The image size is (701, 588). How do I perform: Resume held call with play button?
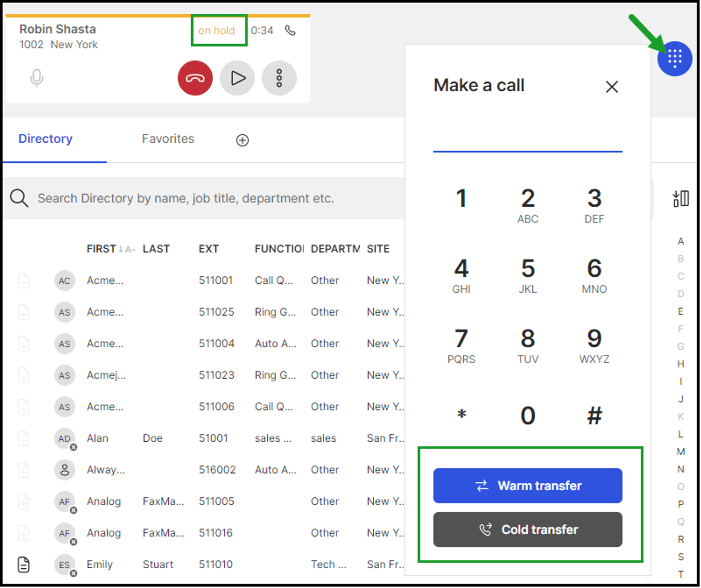tap(237, 78)
